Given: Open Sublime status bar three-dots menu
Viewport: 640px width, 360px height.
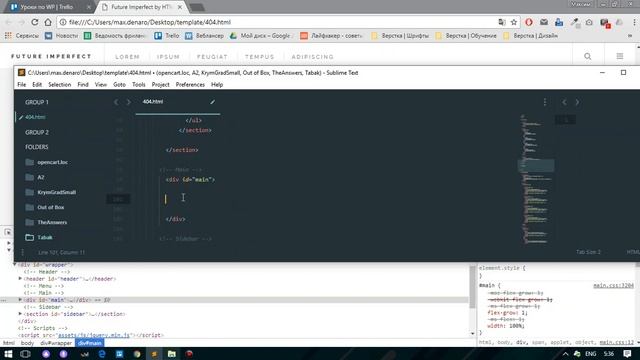Looking at the screenshot, I should click(x=22, y=252).
